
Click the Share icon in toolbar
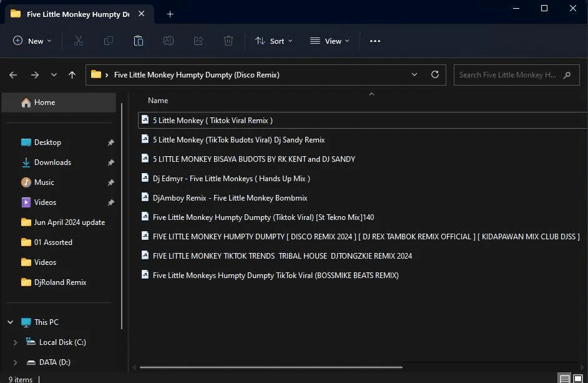pos(198,41)
